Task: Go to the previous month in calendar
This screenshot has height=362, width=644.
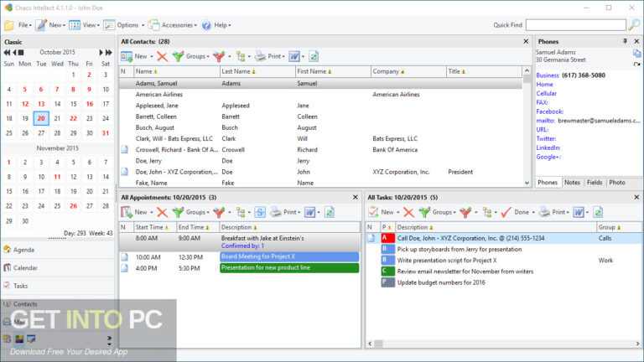Action: pyautogui.click(x=14, y=53)
